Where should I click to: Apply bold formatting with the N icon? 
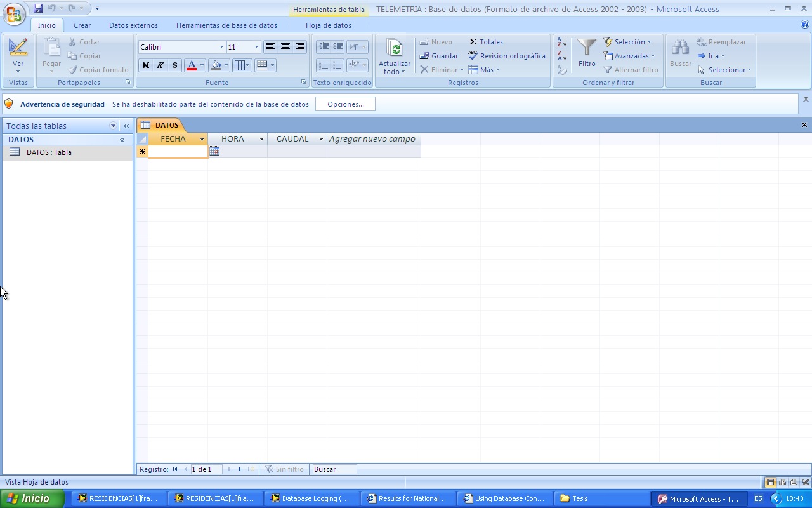(x=145, y=65)
